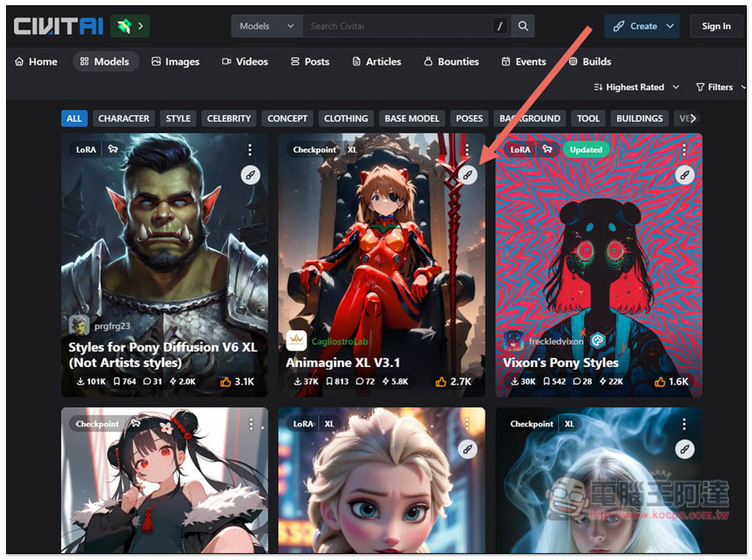Screen dimensions: 752x560
Task: Click the Civitai logo
Action: (59, 26)
